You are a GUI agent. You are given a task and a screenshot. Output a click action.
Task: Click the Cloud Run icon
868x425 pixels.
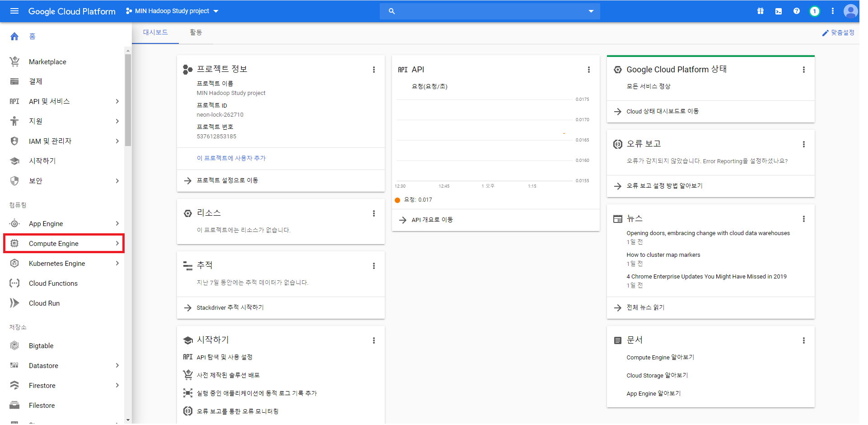14,303
